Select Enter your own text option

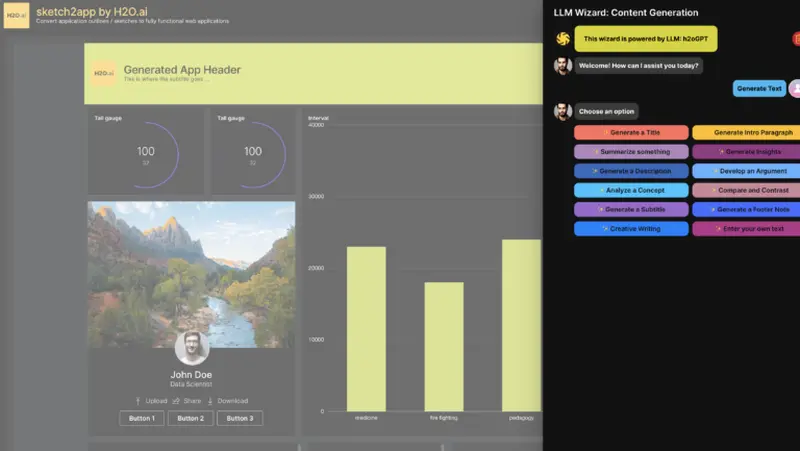pos(747,229)
